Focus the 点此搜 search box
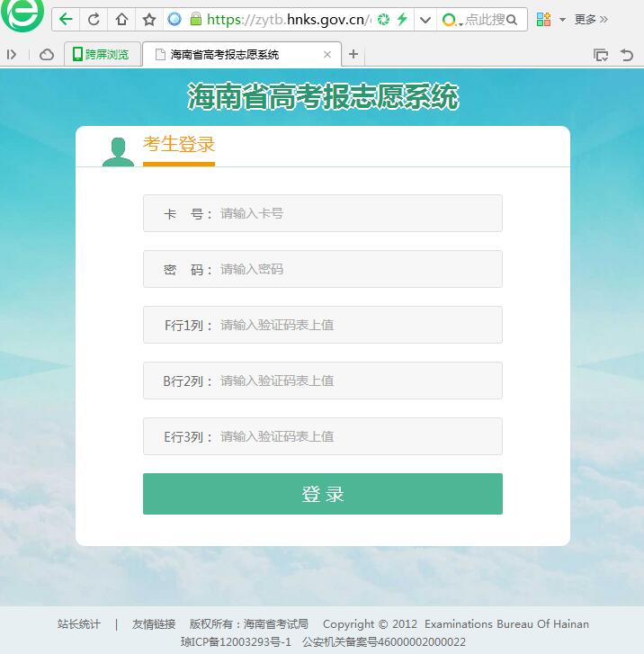 pyautogui.click(x=485, y=19)
